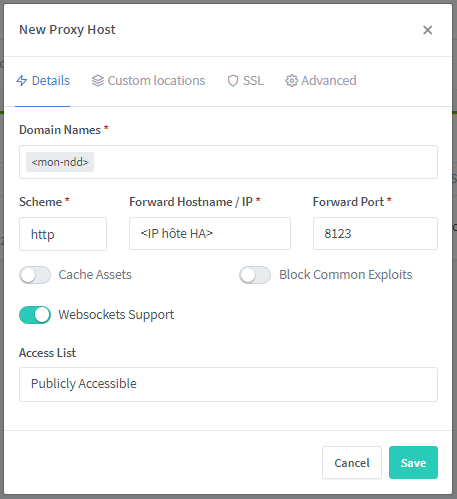Enable the Cache Assets toggle
The width and height of the screenshot is (457, 499).
[35, 275]
